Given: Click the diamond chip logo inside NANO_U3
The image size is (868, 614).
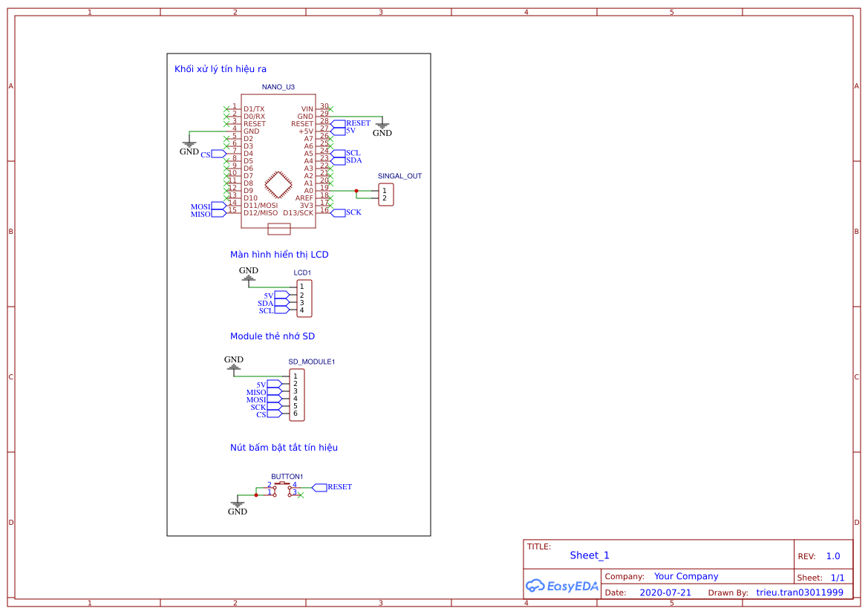Looking at the screenshot, I should tap(278, 183).
